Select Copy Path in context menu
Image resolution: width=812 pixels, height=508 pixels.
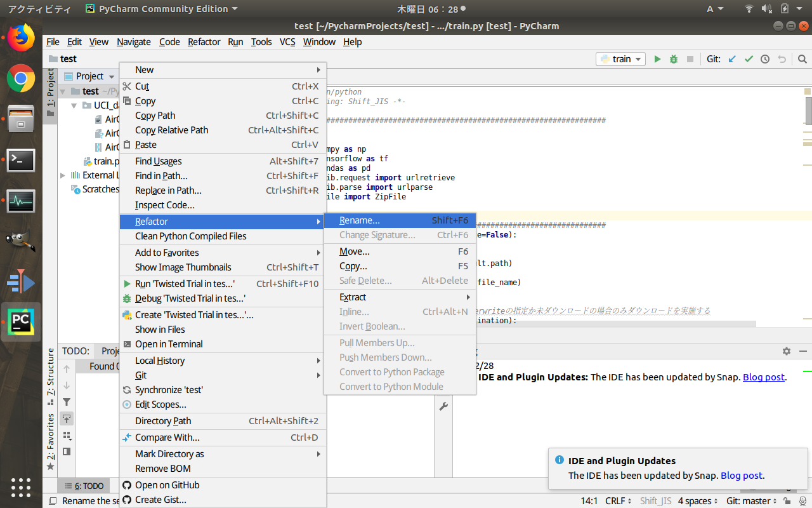[223, 116]
